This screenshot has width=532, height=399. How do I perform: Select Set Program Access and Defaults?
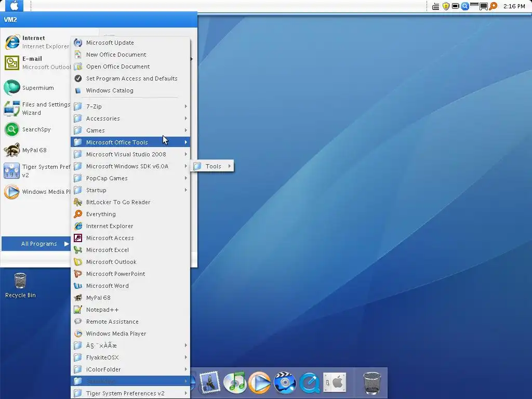click(x=130, y=78)
